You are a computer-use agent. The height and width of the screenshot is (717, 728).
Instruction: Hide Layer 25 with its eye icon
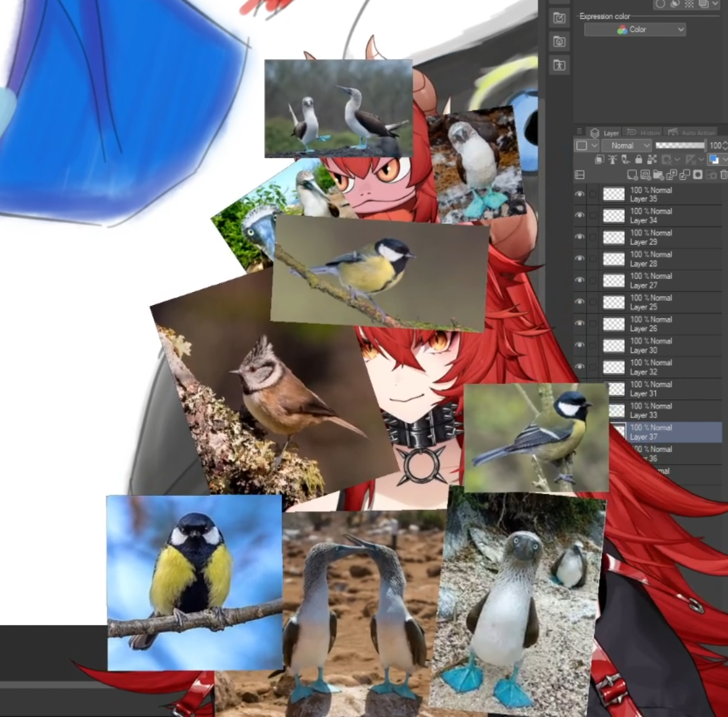click(579, 302)
